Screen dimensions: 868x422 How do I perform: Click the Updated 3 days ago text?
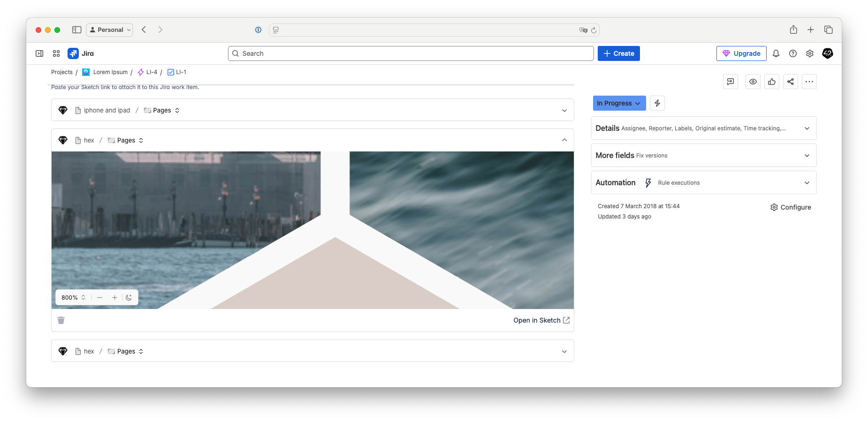click(624, 217)
